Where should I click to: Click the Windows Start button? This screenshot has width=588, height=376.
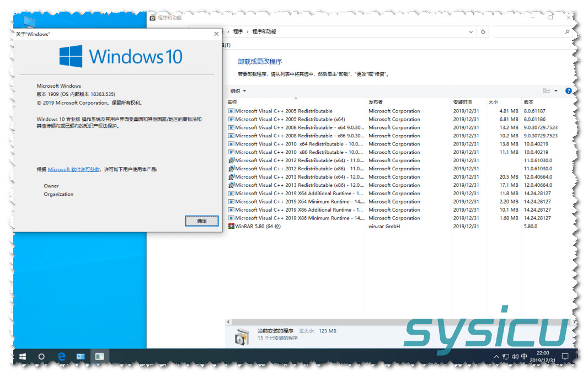(23, 357)
